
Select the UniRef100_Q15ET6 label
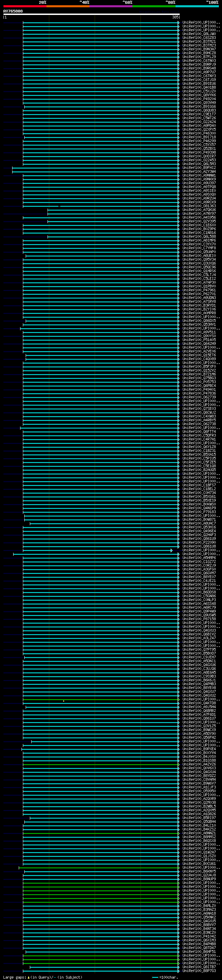[x=199, y=355]
